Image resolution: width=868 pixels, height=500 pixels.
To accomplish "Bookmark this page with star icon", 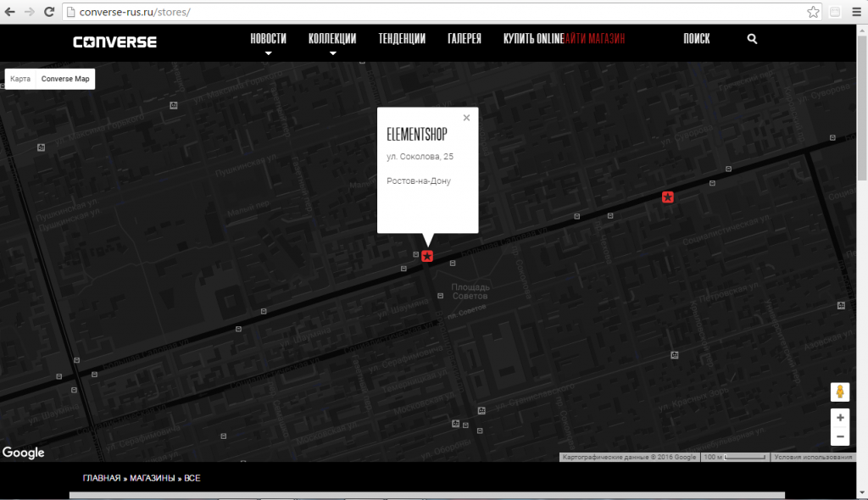I will pos(813,12).
